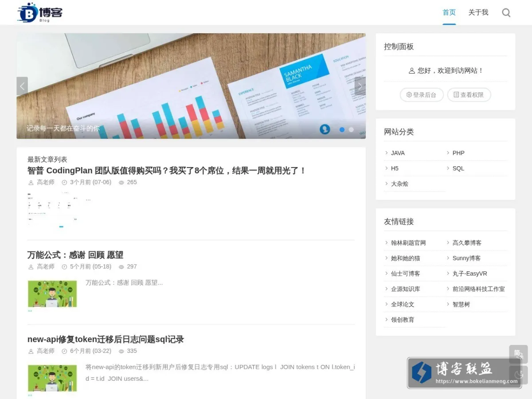Visit the 领创教育 friend link
This screenshot has height=399, width=532.
click(403, 320)
